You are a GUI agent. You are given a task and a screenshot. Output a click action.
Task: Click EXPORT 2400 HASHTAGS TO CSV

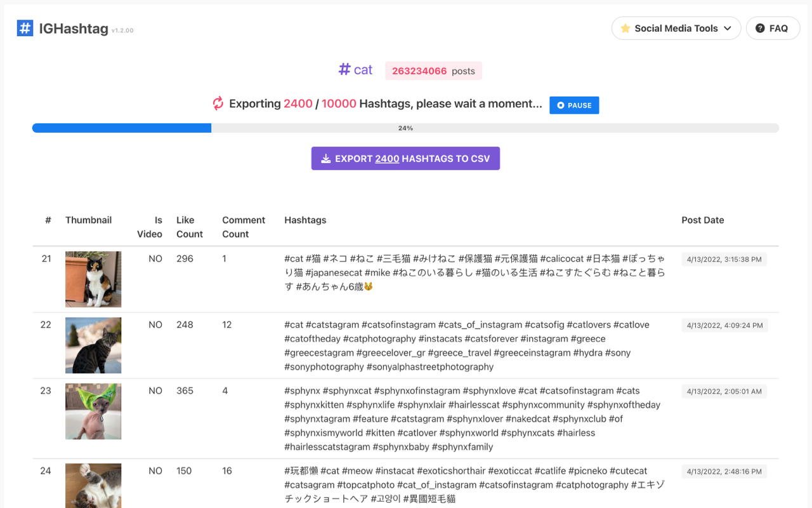pos(405,158)
